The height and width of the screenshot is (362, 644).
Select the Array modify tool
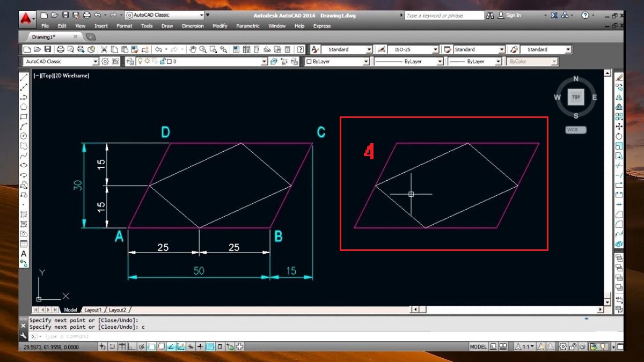[619, 116]
